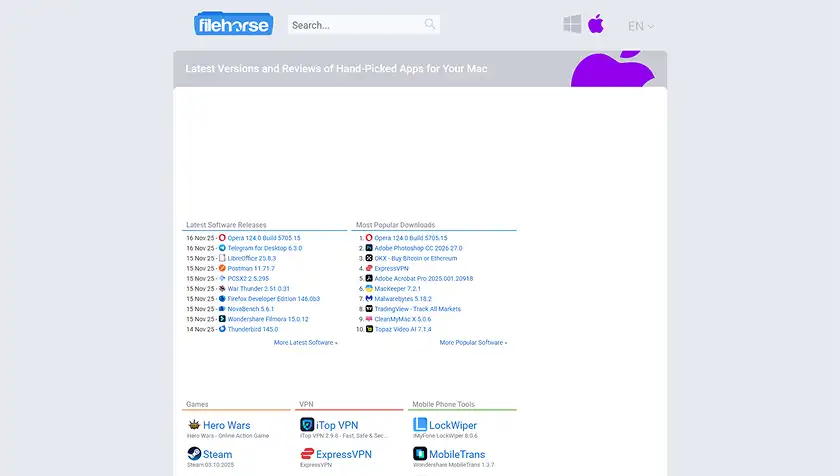
Task: Open the Games category heading
Action: coord(197,405)
